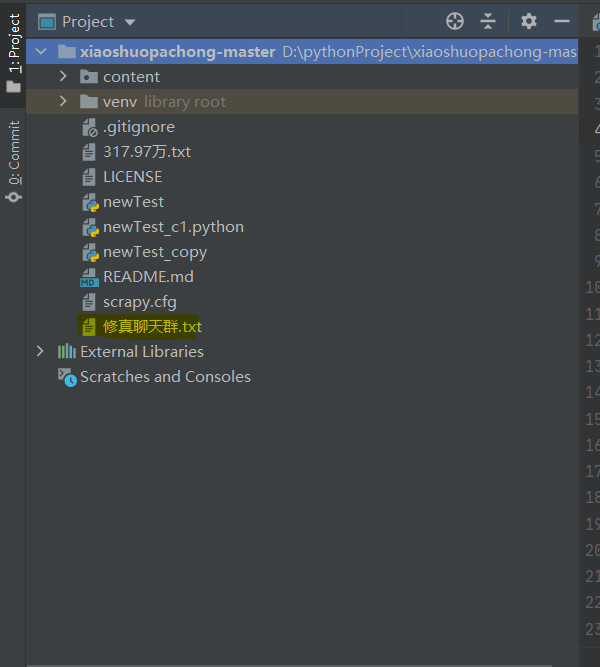Select highlighted 修真聊天群.txt file

click(152, 327)
